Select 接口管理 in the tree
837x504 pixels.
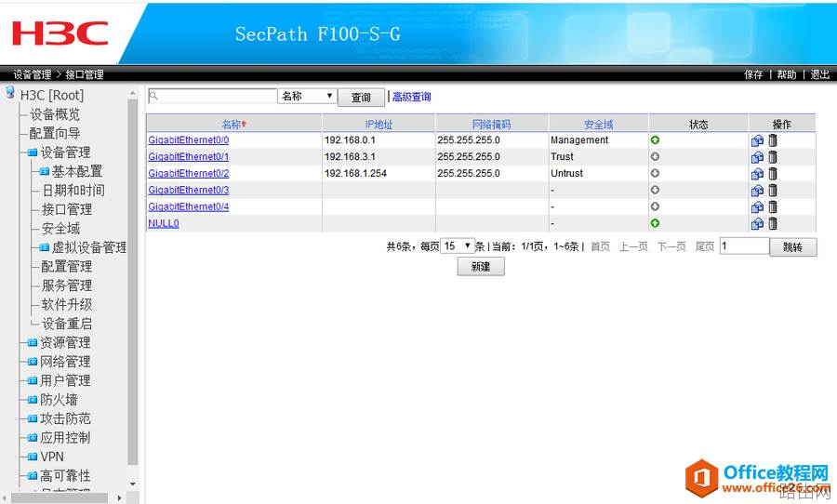click(x=67, y=209)
